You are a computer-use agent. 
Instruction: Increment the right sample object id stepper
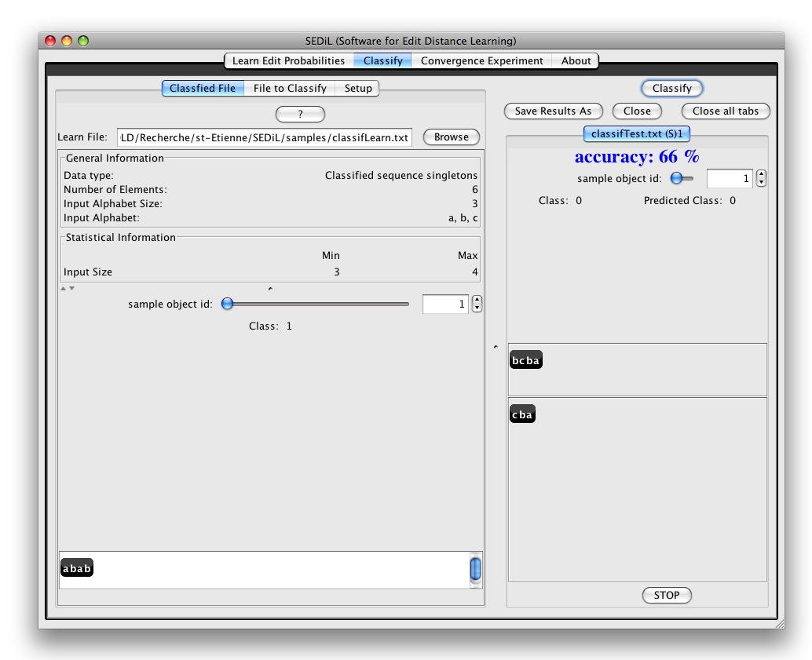[760, 175]
